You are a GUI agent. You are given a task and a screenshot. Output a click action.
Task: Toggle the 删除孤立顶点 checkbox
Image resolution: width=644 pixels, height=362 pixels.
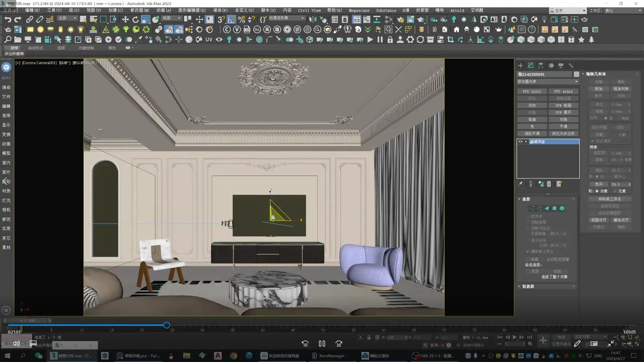(x=528, y=251)
